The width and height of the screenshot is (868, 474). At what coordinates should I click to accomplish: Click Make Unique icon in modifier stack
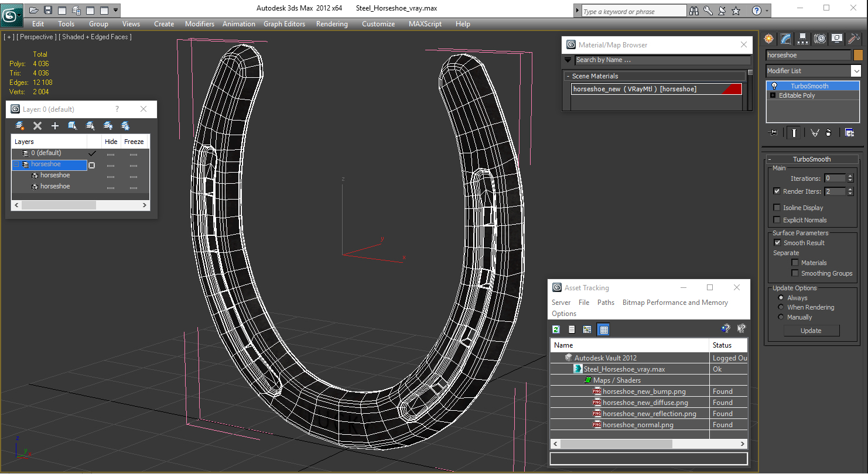[814, 133]
